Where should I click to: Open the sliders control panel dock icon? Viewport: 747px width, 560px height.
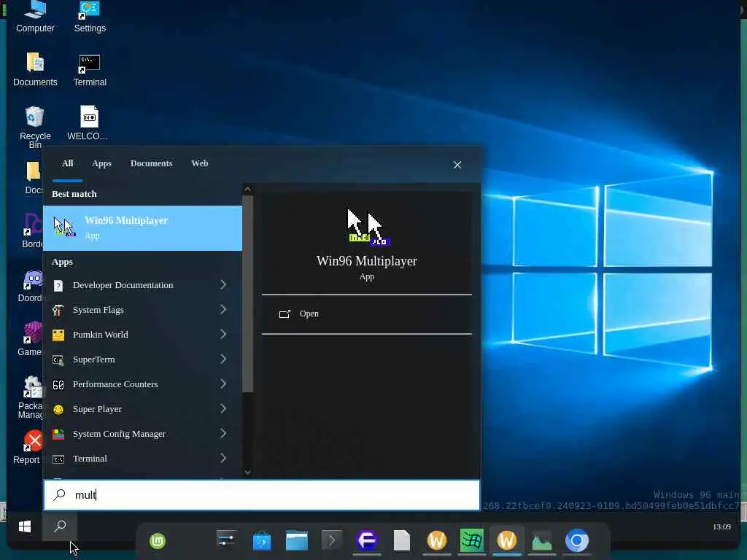(226, 540)
